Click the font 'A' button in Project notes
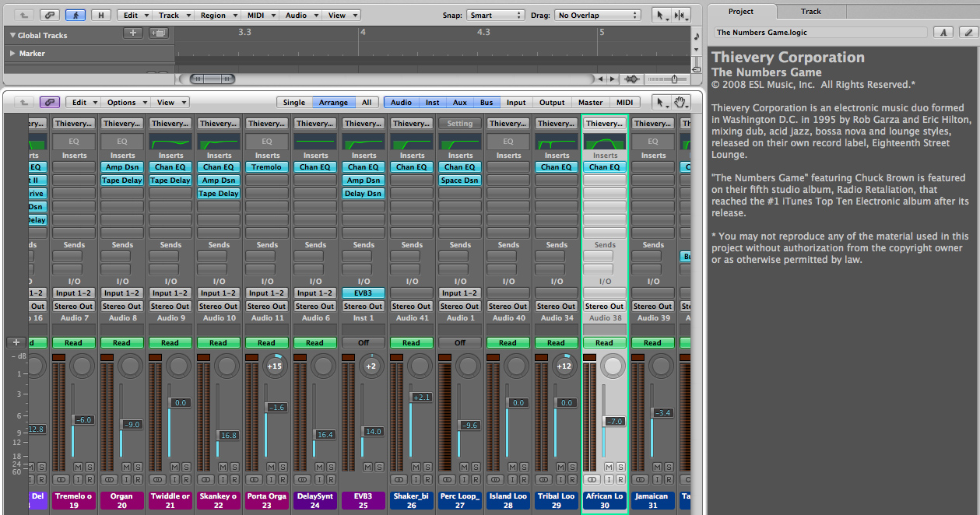The height and width of the screenshot is (515, 980). click(x=944, y=32)
